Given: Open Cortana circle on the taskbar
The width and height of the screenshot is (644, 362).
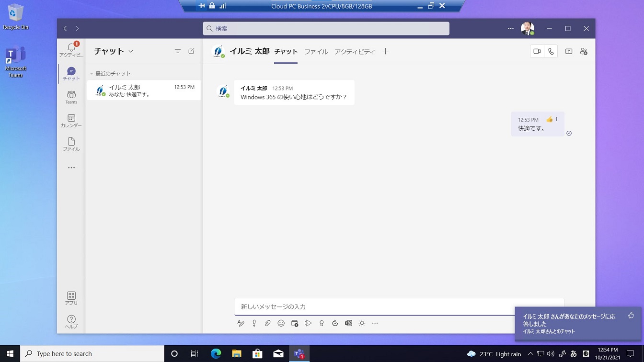Looking at the screenshot, I should tap(174, 354).
